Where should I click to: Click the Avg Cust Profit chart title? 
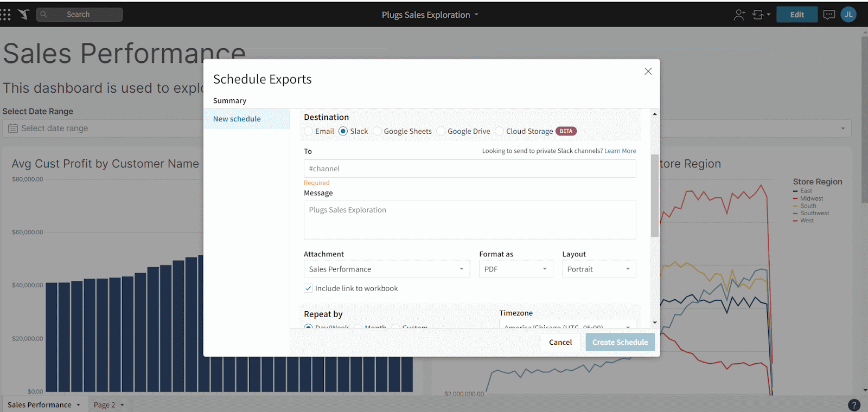(105, 164)
